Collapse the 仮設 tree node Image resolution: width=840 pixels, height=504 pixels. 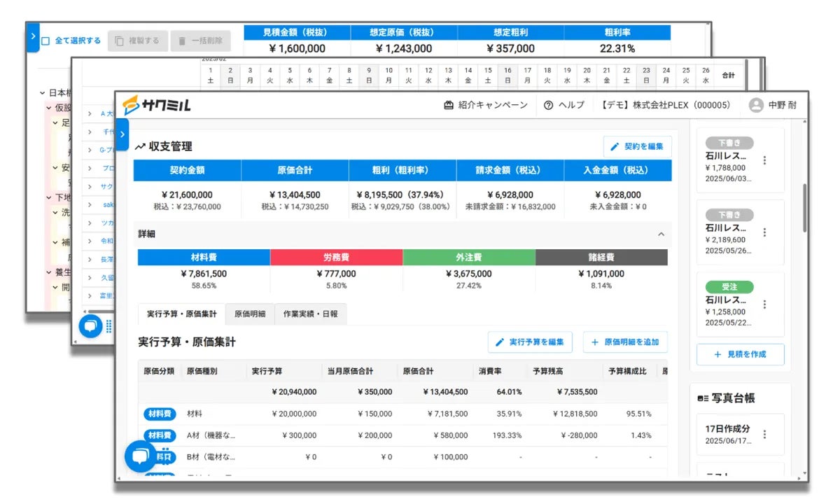49,108
